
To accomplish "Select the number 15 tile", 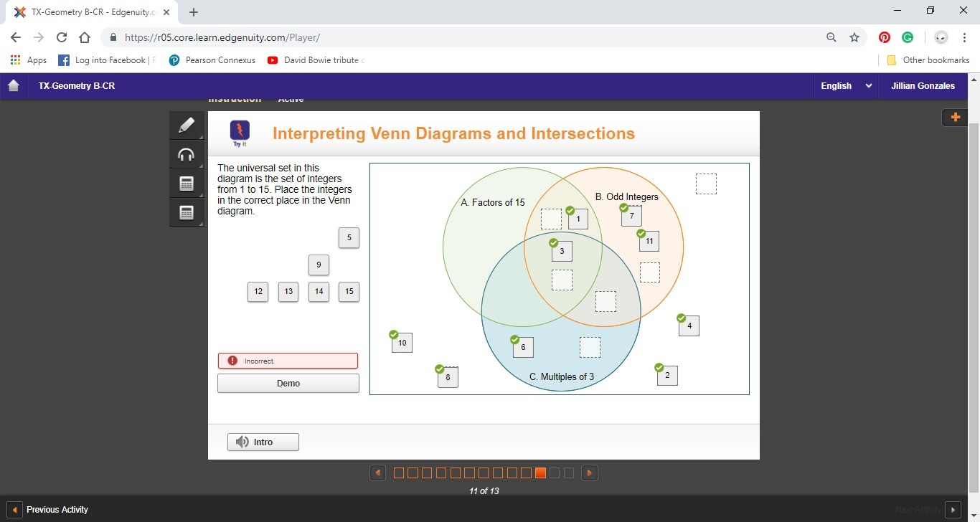I will (349, 292).
